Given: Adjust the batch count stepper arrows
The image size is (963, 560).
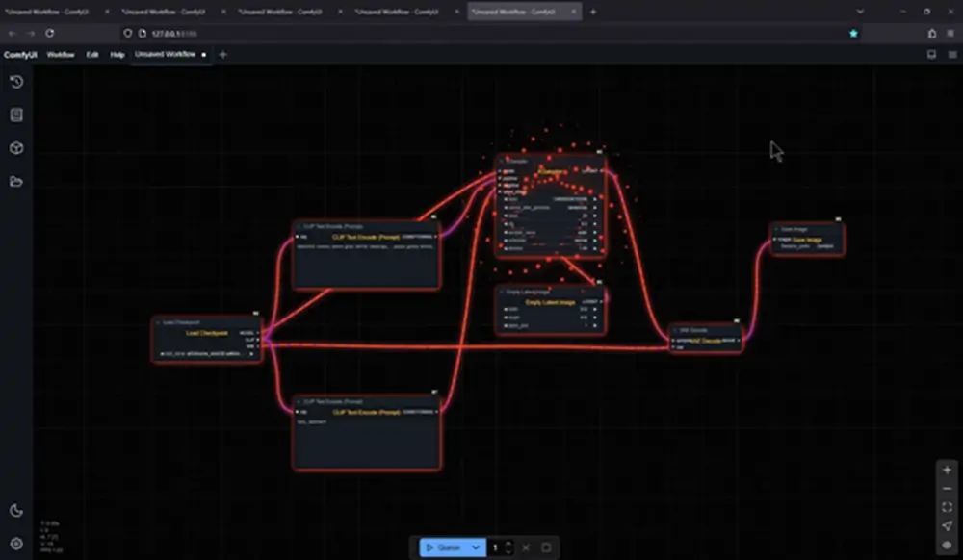Looking at the screenshot, I should 508,547.
